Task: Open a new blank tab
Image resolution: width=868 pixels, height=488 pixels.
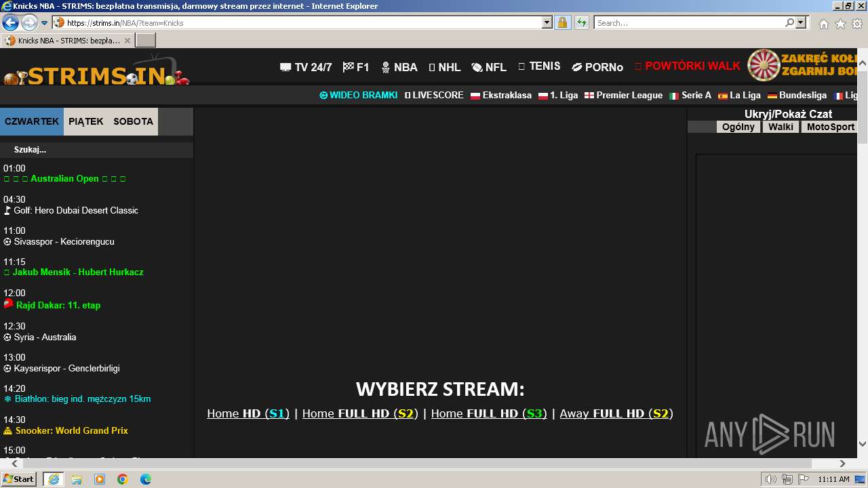Action: pos(146,41)
